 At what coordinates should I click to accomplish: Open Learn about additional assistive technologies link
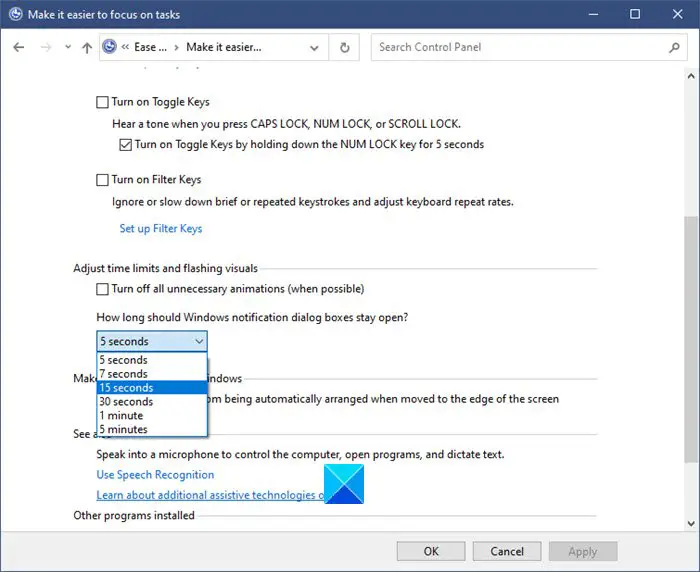coord(210,495)
